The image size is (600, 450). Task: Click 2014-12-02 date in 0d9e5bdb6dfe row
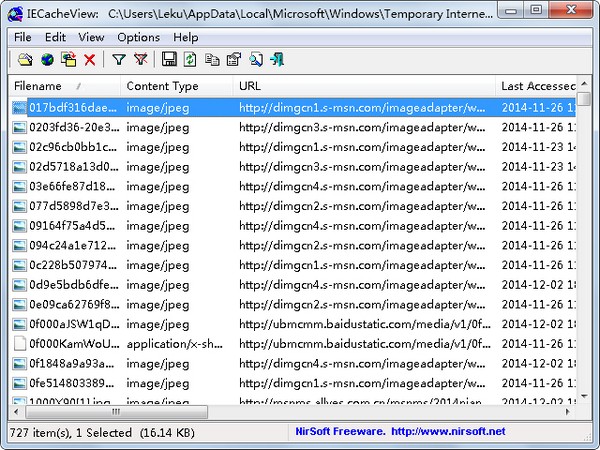click(x=538, y=285)
